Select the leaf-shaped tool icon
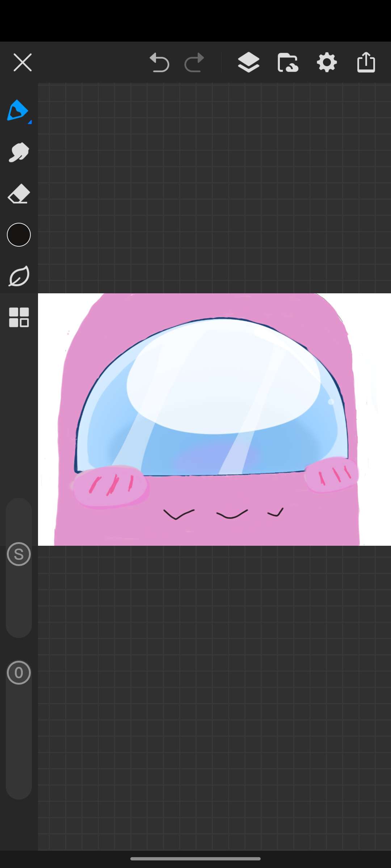Viewport: 391px width, 868px height. (19, 276)
